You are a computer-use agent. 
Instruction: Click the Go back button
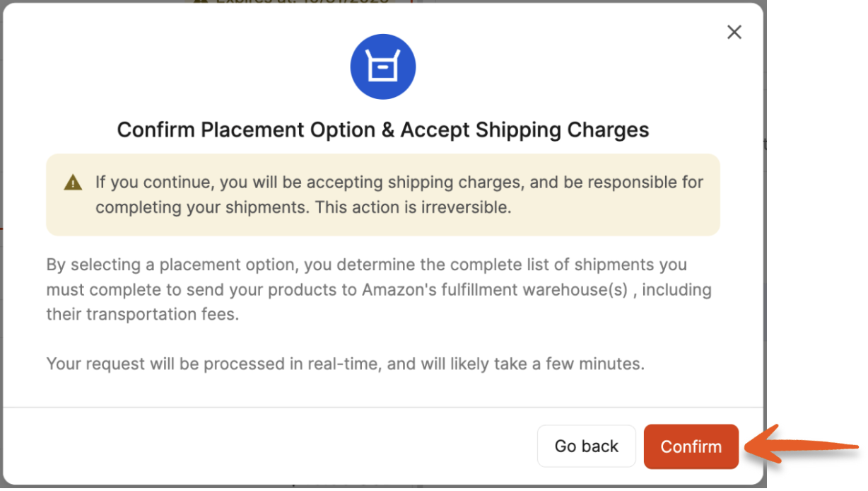[586, 446]
